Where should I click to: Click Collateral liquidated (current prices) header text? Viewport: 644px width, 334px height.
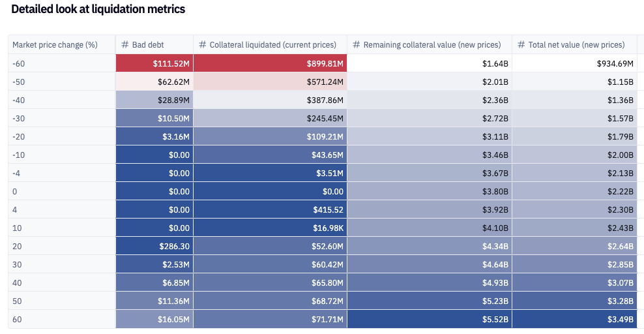click(273, 45)
